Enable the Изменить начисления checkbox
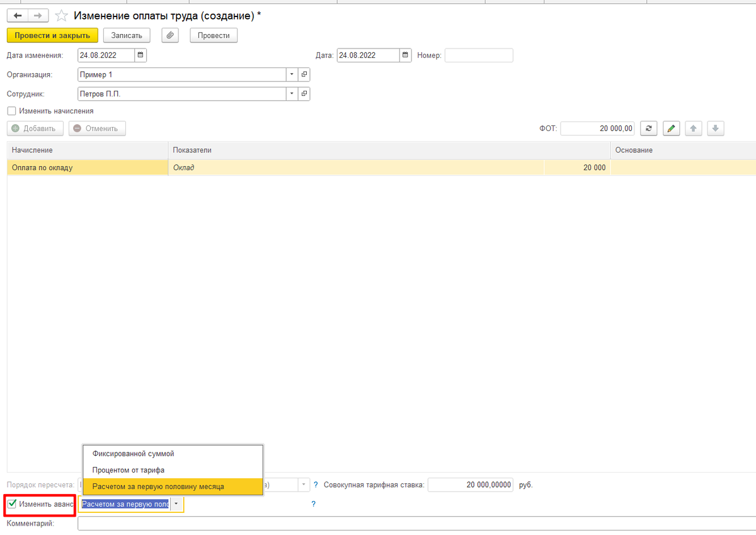This screenshot has width=756, height=535. point(11,111)
